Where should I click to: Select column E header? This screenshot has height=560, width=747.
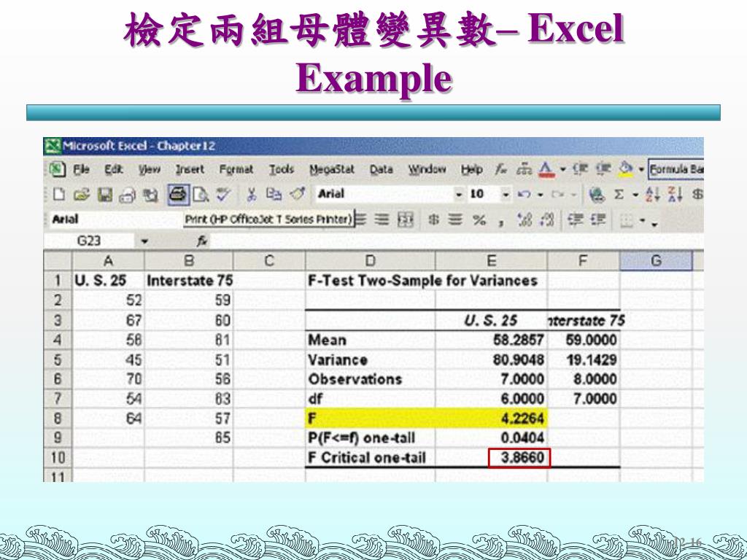pos(491,261)
